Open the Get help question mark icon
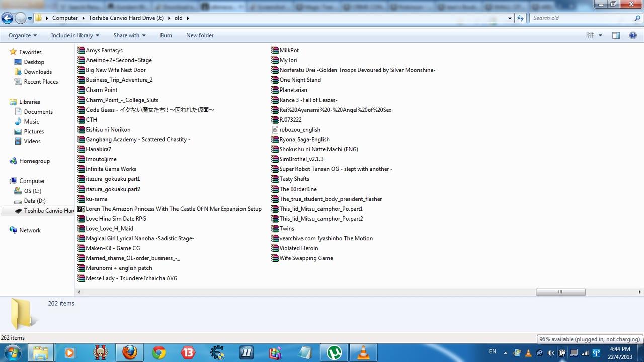The height and width of the screenshot is (362, 644). 633,35
